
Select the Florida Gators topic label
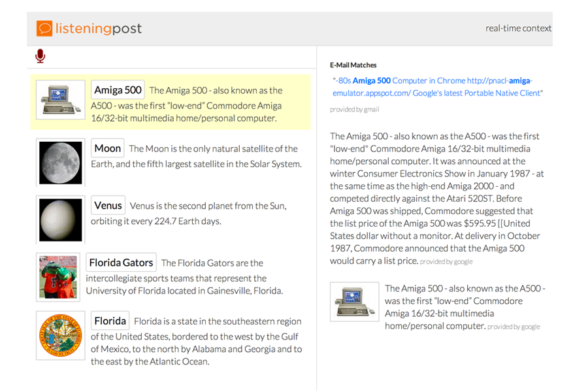[x=121, y=263]
